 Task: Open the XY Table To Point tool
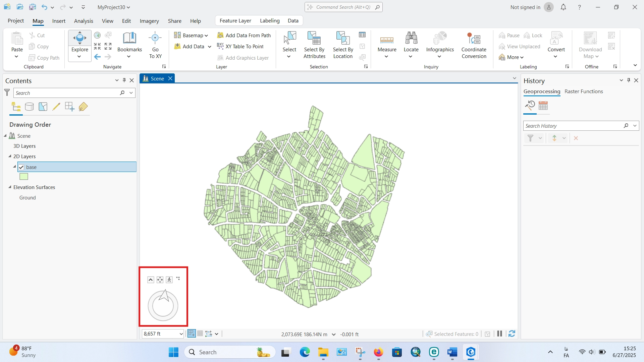click(x=240, y=46)
